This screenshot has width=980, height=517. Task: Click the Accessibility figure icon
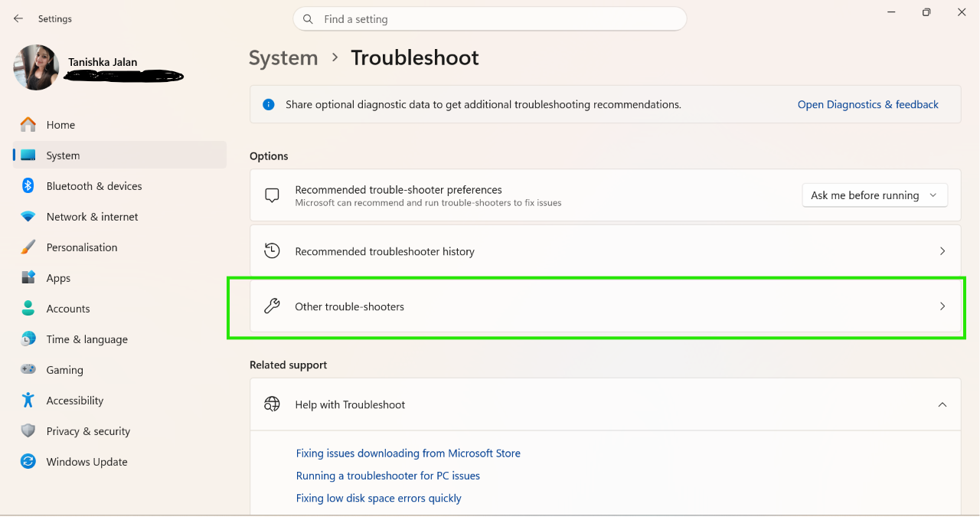[28, 400]
